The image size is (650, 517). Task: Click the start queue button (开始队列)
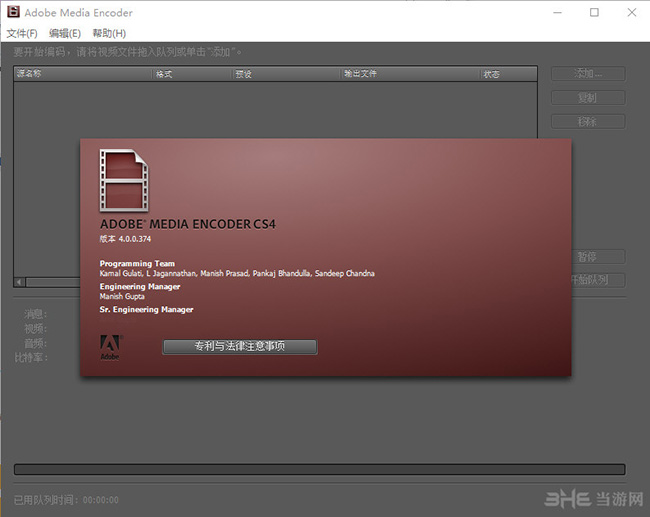598,280
